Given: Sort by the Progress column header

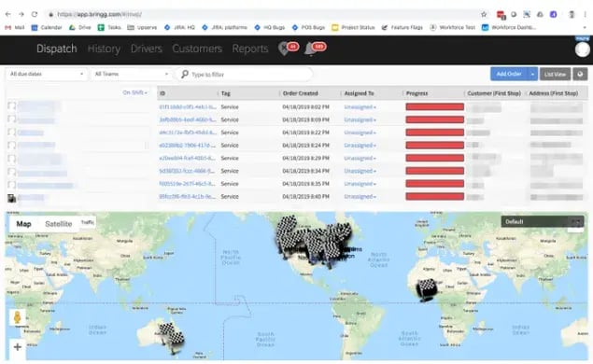Looking at the screenshot, I should click(x=417, y=93).
